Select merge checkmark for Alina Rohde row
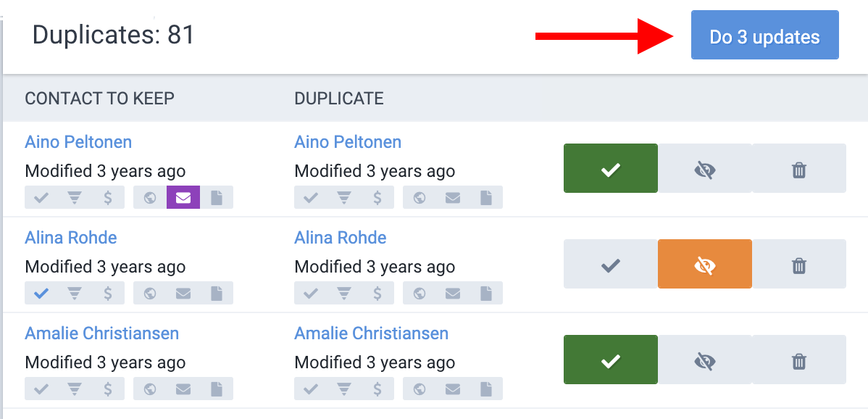The width and height of the screenshot is (868, 419). 611,264
